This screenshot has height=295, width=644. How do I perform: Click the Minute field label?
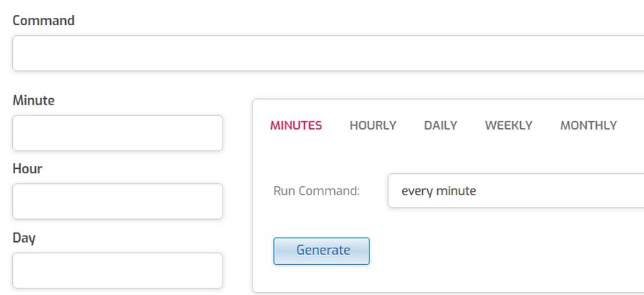[33, 100]
